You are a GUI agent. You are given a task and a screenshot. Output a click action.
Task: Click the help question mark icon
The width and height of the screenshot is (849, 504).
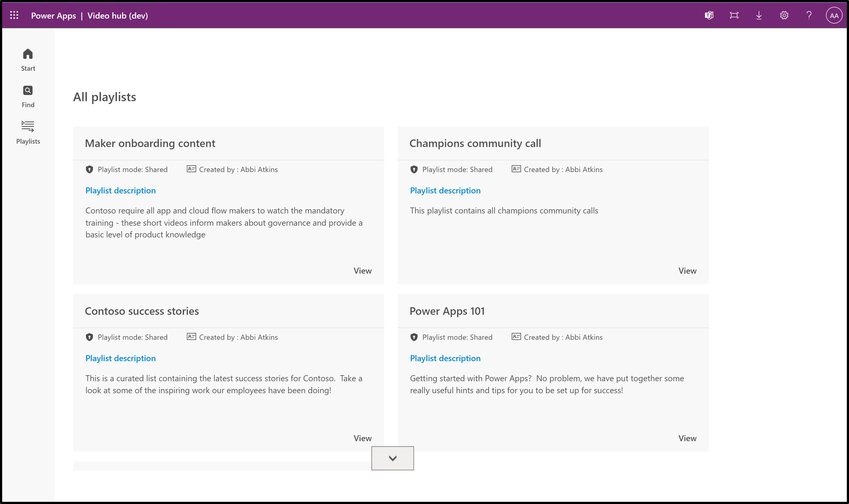[809, 15]
